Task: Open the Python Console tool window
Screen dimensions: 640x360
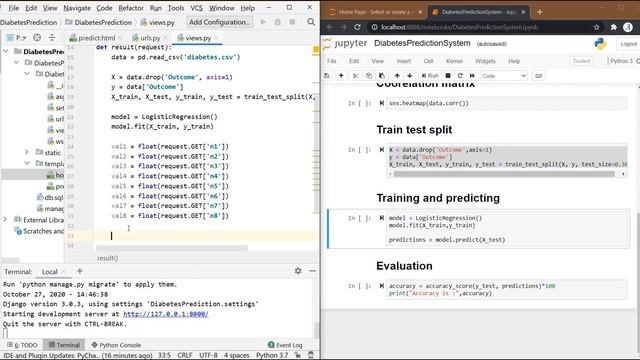Action: 116,345
